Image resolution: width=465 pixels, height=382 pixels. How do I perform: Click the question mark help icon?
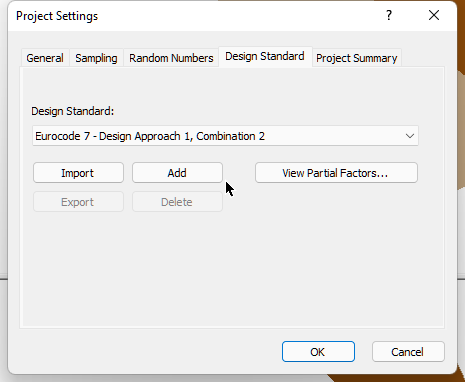(389, 16)
